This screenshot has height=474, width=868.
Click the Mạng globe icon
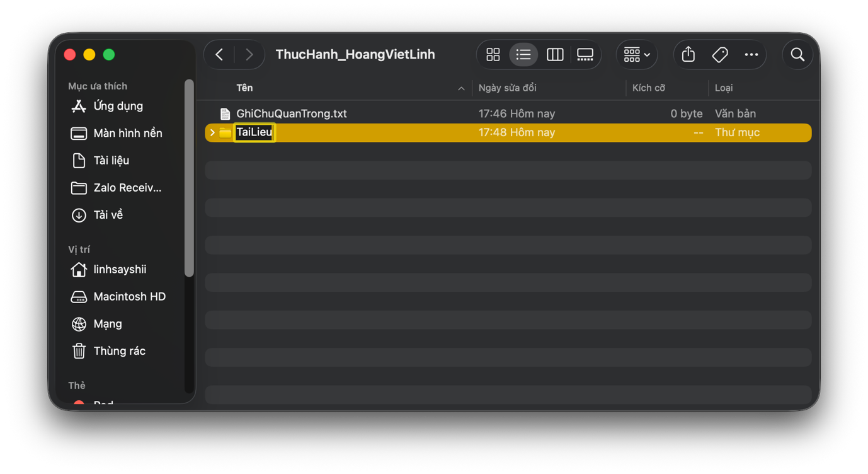pos(79,323)
